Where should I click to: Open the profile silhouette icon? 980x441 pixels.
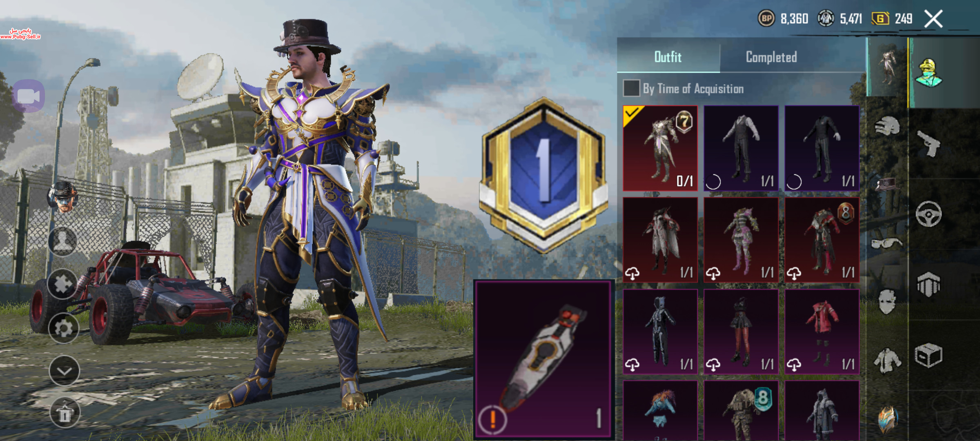pyautogui.click(x=62, y=241)
